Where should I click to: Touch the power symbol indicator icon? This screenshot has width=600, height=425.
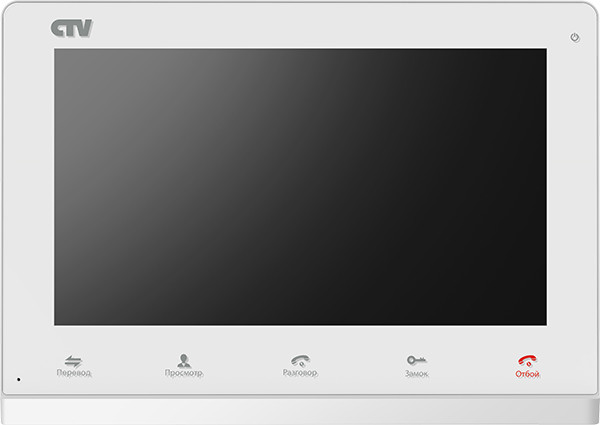pos(575,37)
